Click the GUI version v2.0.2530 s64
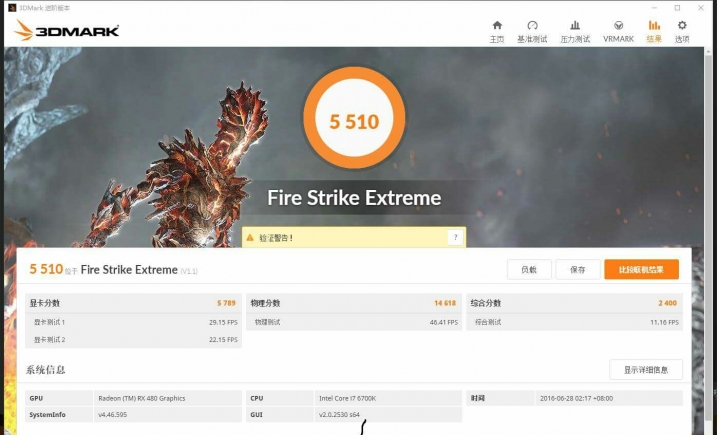 [x=339, y=414]
